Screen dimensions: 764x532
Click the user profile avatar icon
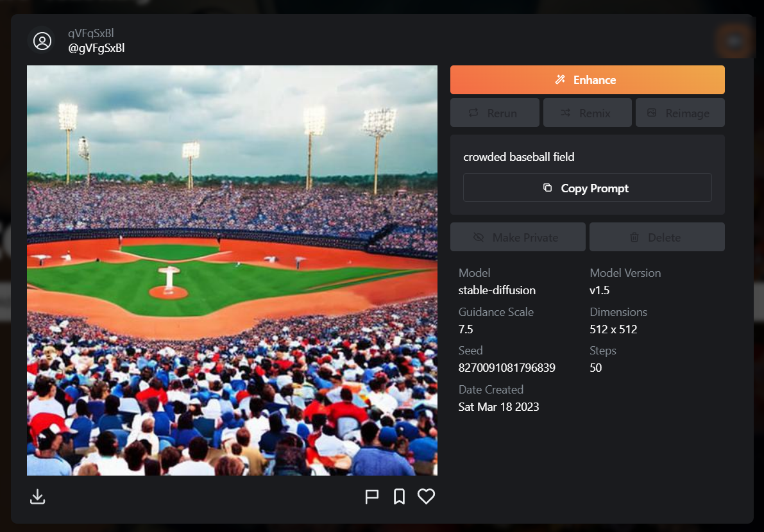(x=42, y=41)
